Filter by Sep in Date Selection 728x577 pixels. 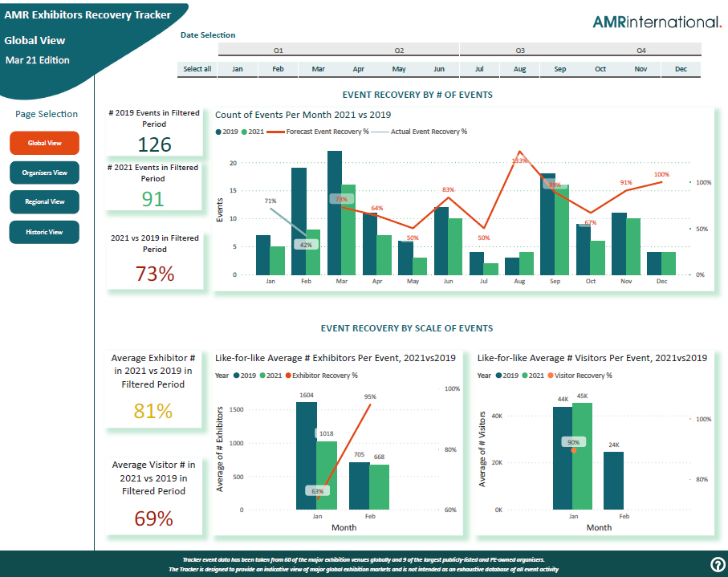coord(560,69)
